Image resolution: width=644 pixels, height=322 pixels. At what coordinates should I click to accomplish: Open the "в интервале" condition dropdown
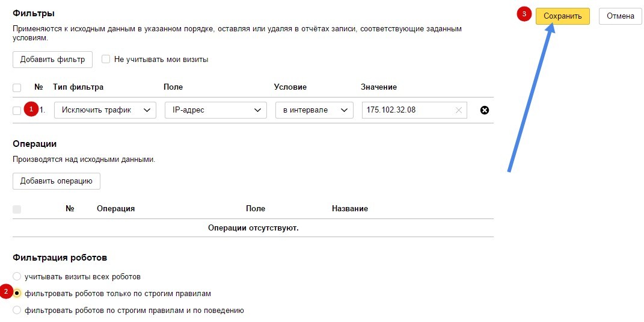coord(313,110)
